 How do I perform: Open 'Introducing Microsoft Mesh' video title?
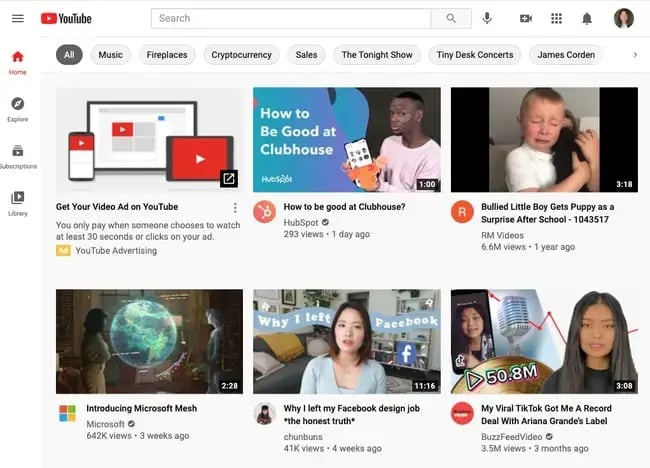click(141, 409)
